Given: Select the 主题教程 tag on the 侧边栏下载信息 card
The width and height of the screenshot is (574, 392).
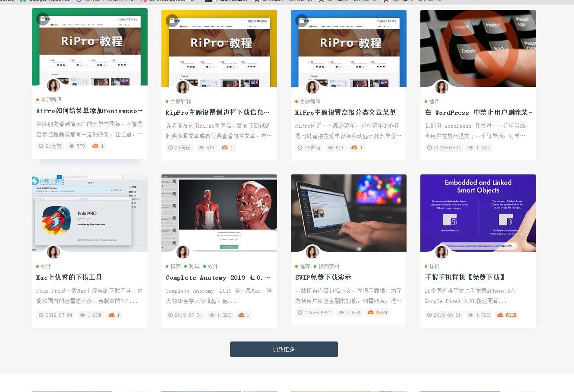Looking at the screenshot, I should 180,101.
